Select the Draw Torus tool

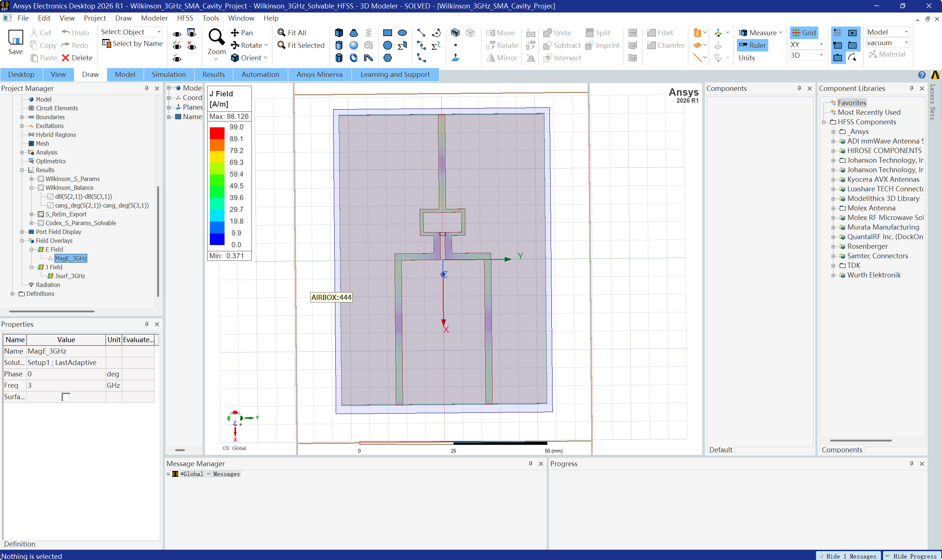coord(353,58)
